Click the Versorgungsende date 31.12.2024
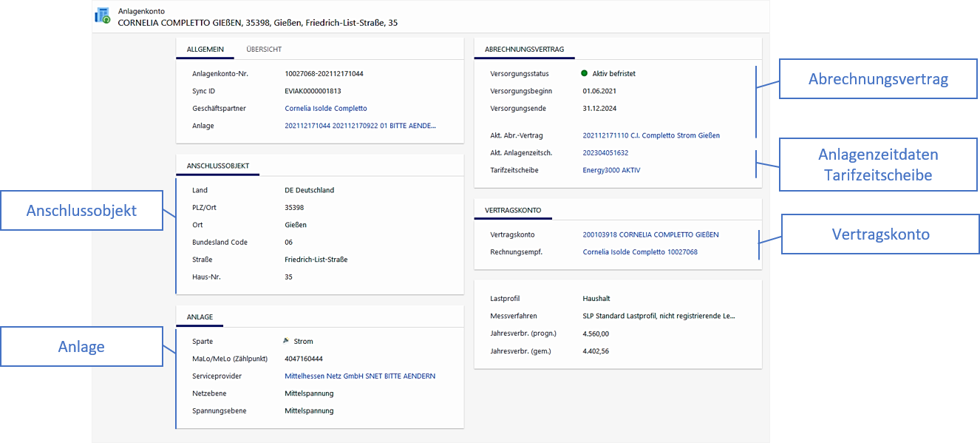This screenshot has height=443, width=980. point(599,109)
